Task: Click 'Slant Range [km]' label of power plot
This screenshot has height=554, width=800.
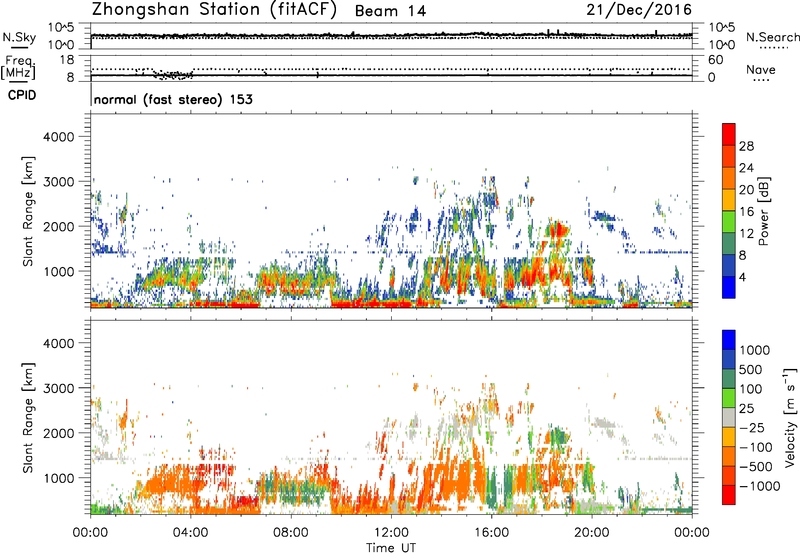Action: tap(28, 211)
